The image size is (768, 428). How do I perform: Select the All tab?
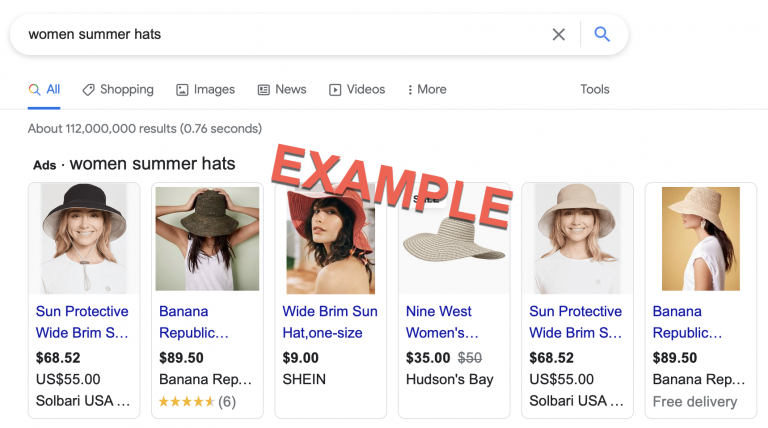[x=44, y=90]
